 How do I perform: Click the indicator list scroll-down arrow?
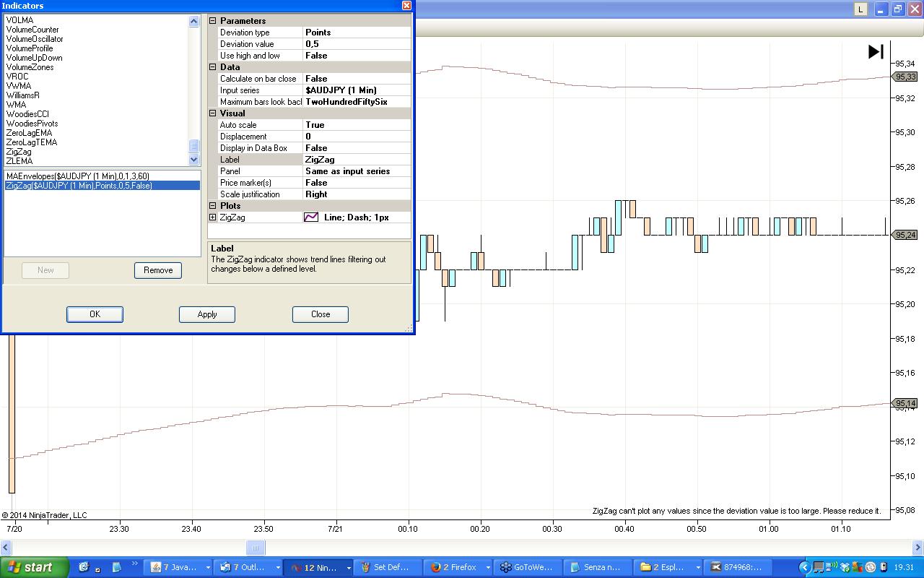coord(193,160)
